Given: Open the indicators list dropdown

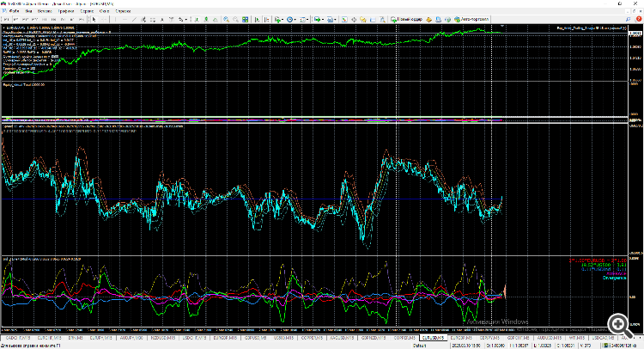Looking at the screenshot, I should pos(278,18).
